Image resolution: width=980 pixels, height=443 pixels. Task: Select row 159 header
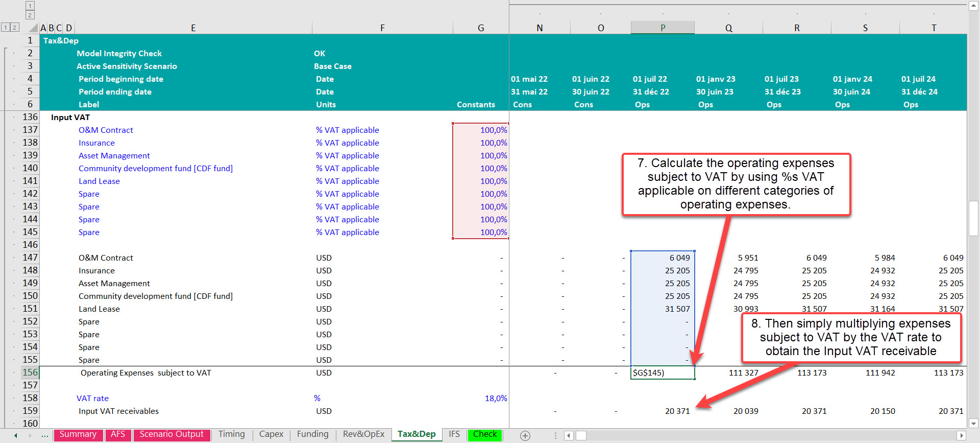pos(30,411)
